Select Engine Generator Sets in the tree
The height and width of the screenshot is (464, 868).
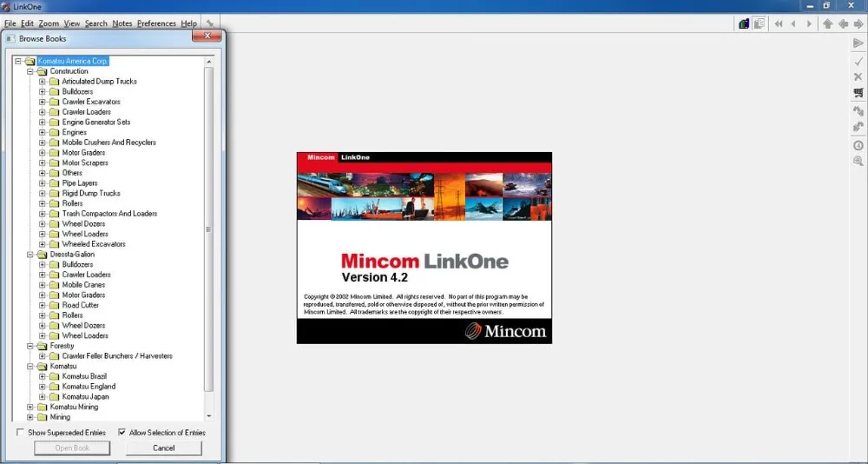(96, 122)
